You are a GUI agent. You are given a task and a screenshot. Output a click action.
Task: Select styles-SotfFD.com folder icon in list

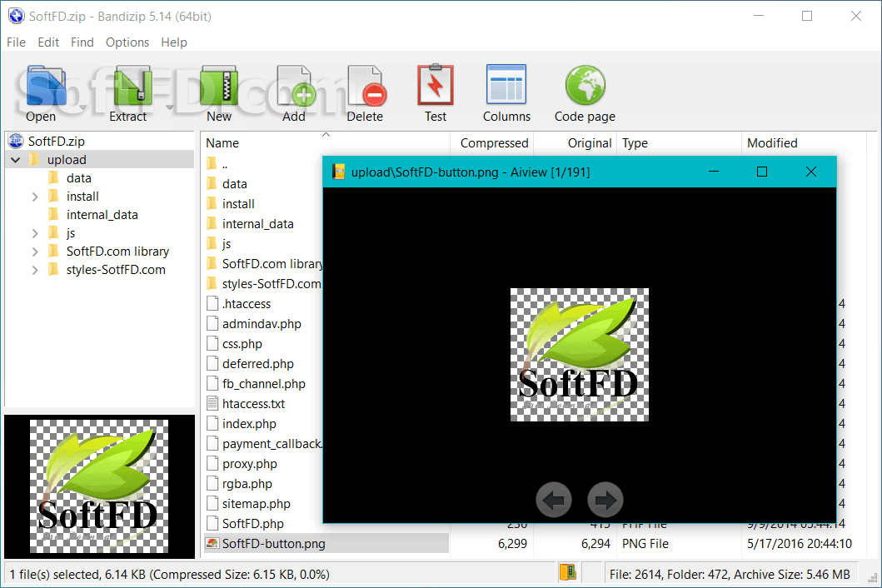pyautogui.click(x=212, y=284)
